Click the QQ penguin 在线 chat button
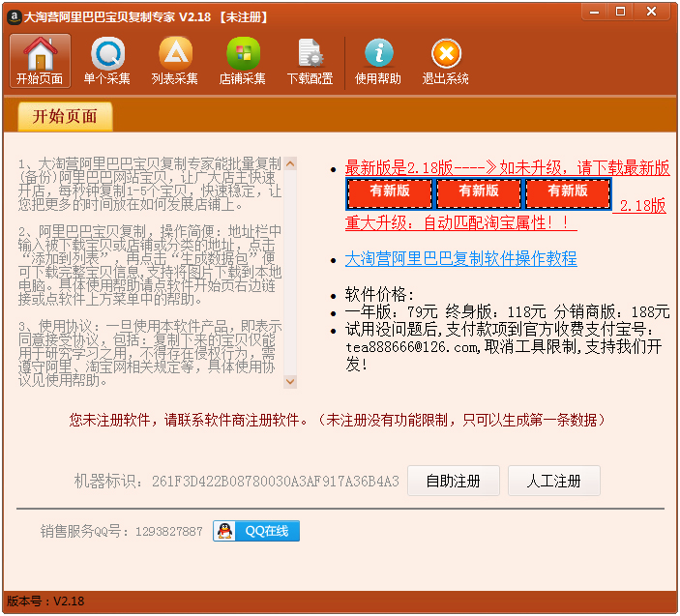Screen dimensions: 680x616 pos(256,531)
